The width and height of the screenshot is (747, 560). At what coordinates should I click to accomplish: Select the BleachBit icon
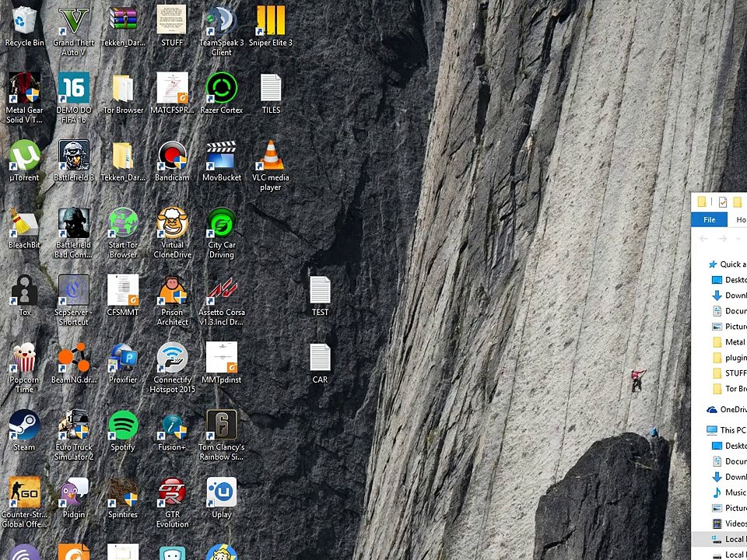coord(24,228)
